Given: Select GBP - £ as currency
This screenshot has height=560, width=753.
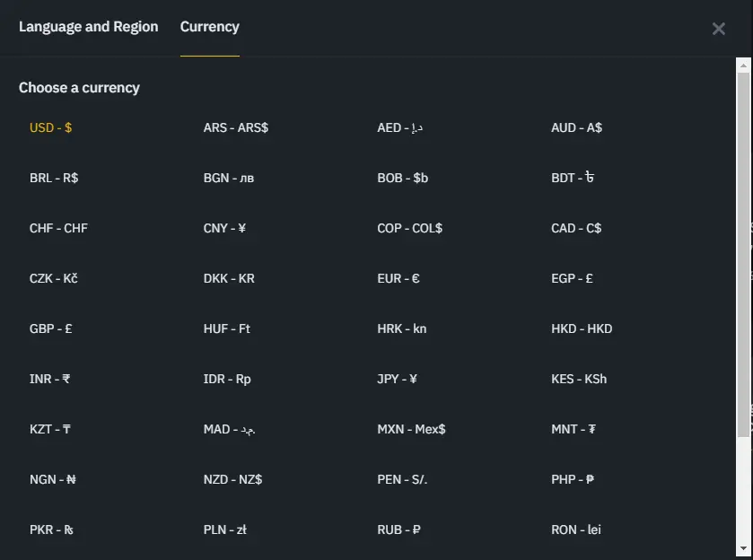Looking at the screenshot, I should coord(51,329).
